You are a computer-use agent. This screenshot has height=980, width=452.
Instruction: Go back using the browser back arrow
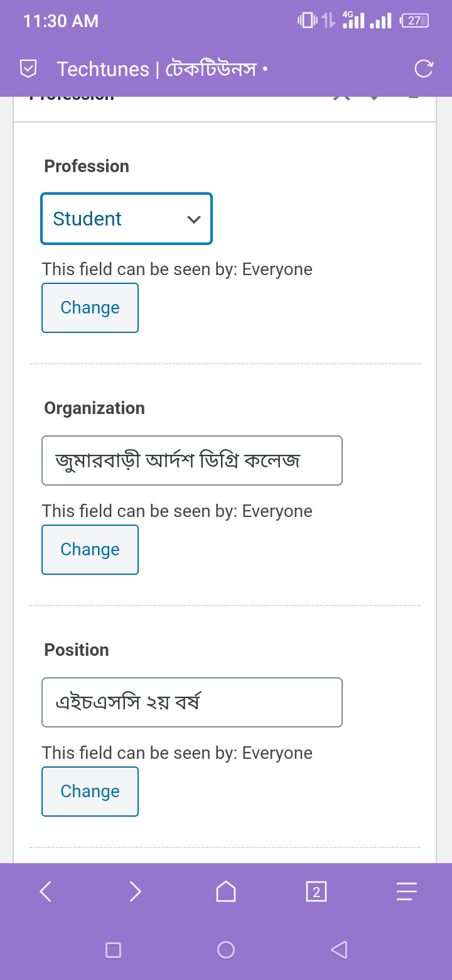click(45, 891)
